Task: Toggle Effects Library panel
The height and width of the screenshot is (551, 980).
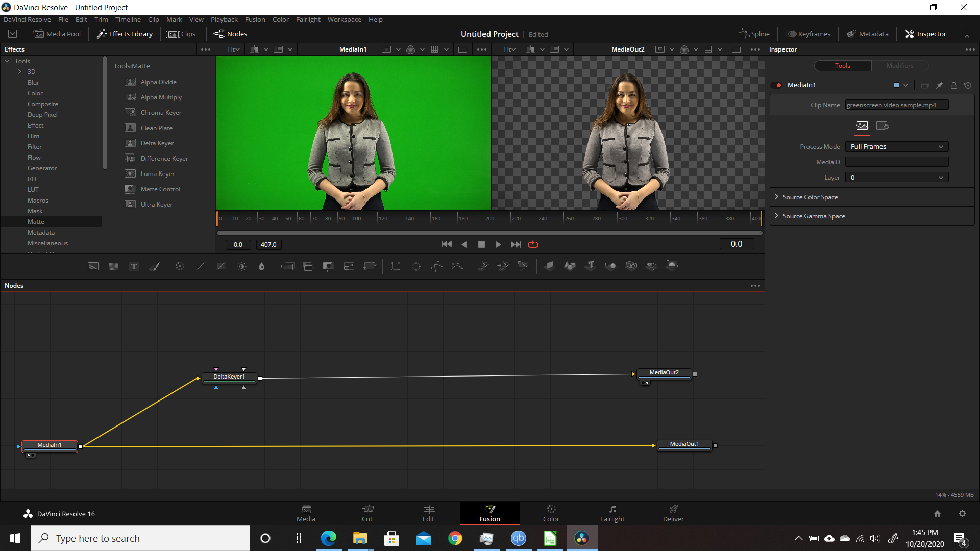Action: tap(125, 34)
